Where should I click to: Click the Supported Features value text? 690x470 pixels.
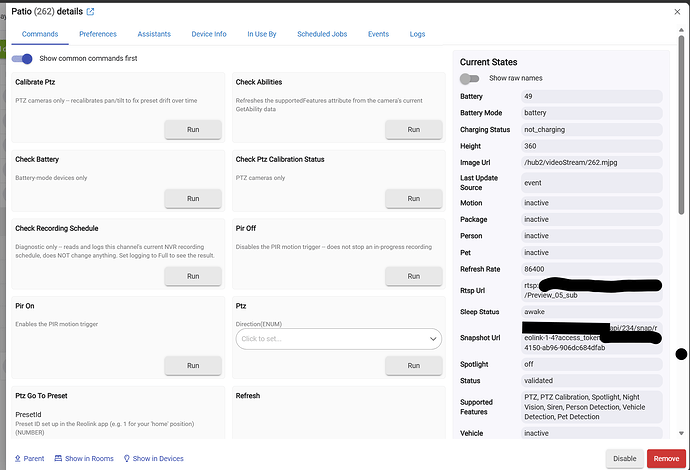click(x=592, y=407)
